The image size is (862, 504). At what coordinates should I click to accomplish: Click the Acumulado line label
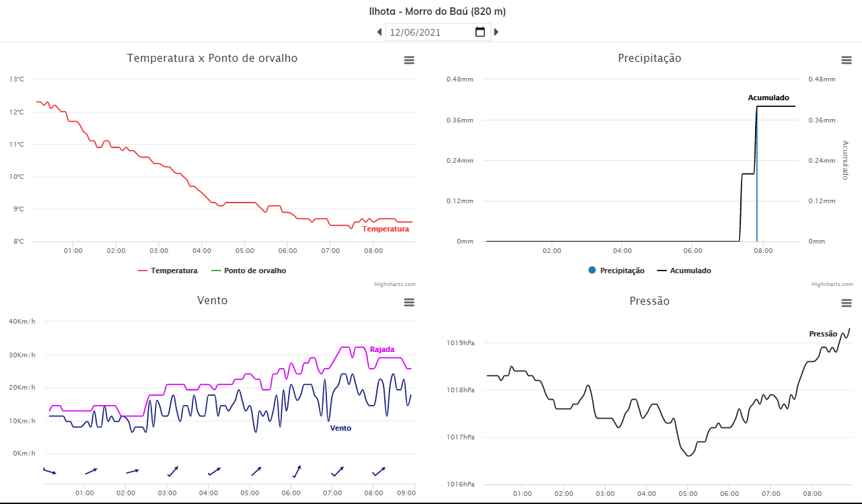pyautogui.click(x=768, y=98)
